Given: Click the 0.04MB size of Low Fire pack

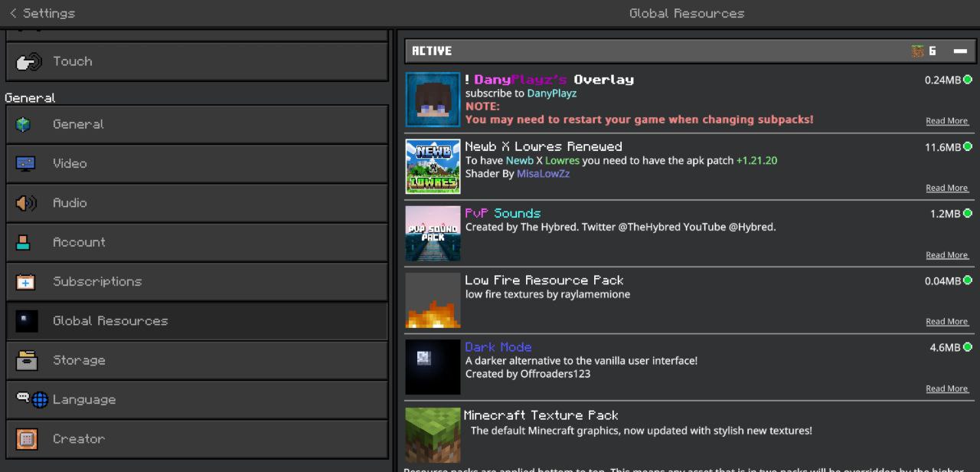Looking at the screenshot, I should pyautogui.click(x=942, y=280).
